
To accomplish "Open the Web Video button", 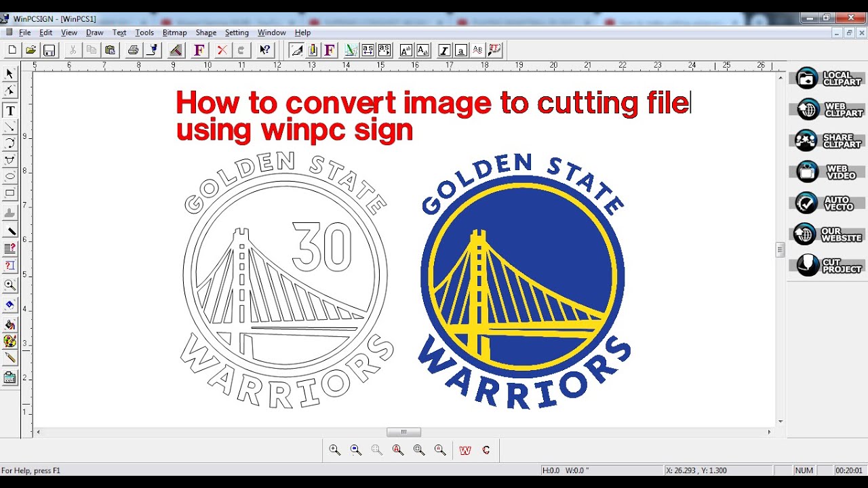I will 828,172.
